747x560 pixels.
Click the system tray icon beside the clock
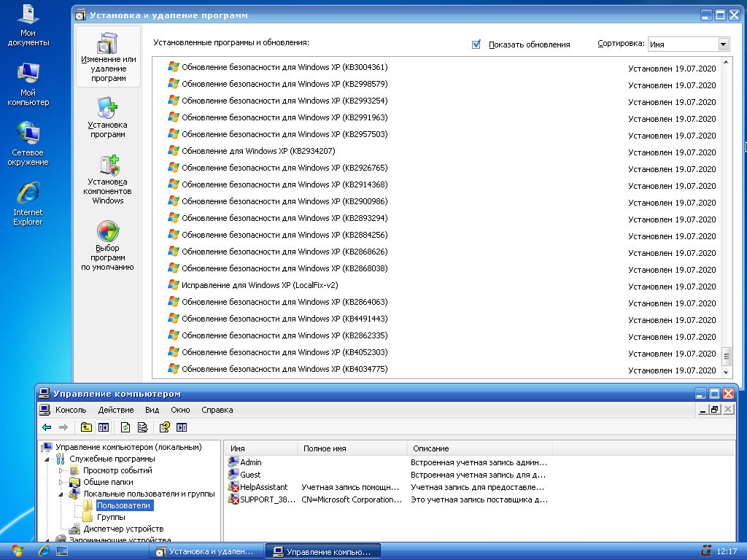pos(706,551)
